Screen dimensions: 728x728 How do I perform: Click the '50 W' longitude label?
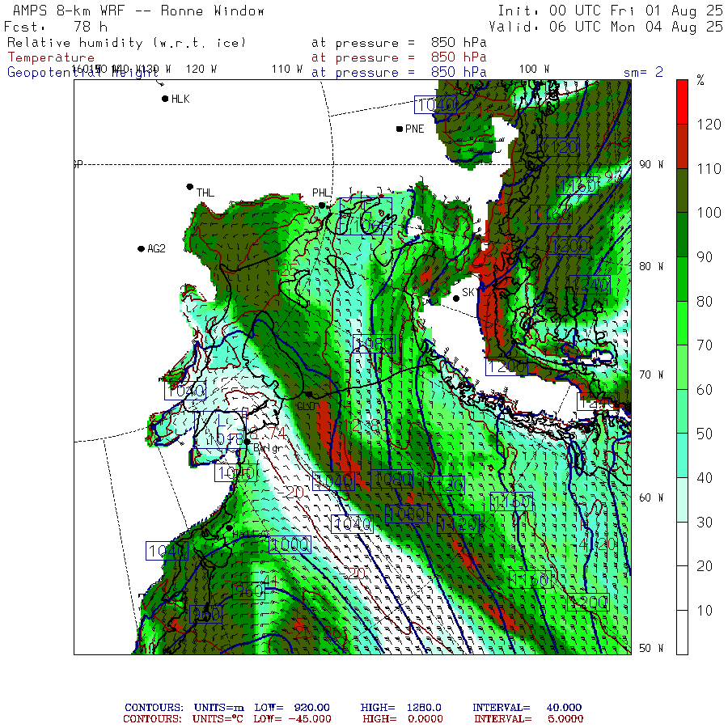click(x=651, y=648)
